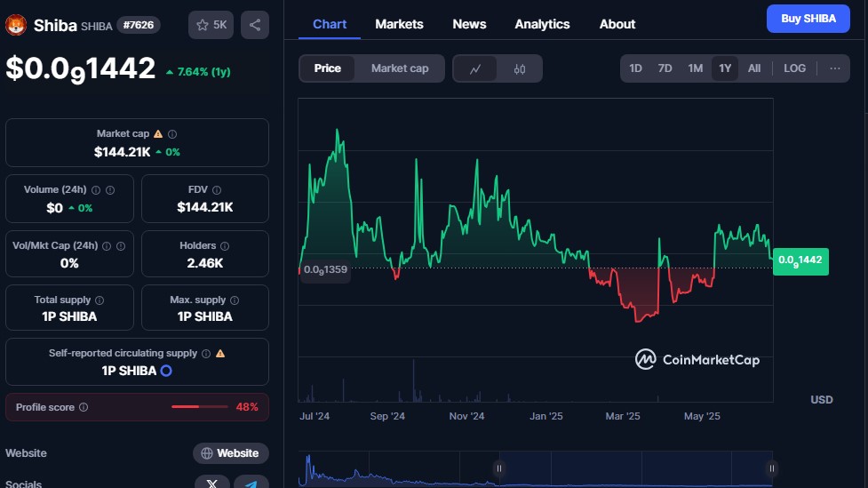The width and height of the screenshot is (868, 488).
Task: Click the Shiba coin logo icon
Action: pos(16,25)
